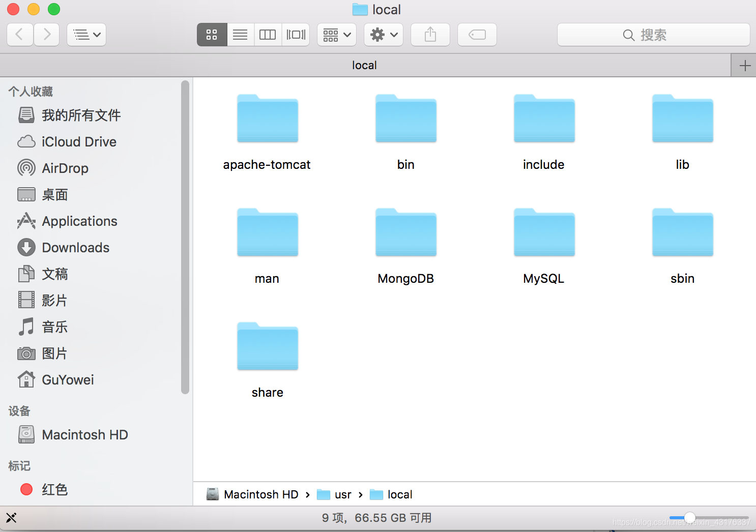The image size is (756, 532).
Task: Switch to Cover Flow view
Action: (x=296, y=35)
